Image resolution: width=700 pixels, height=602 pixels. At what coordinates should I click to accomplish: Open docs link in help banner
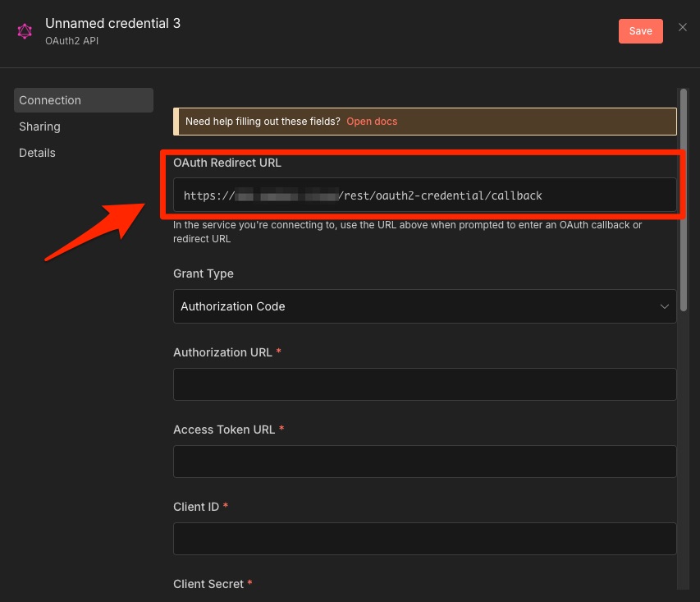(x=371, y=122)
